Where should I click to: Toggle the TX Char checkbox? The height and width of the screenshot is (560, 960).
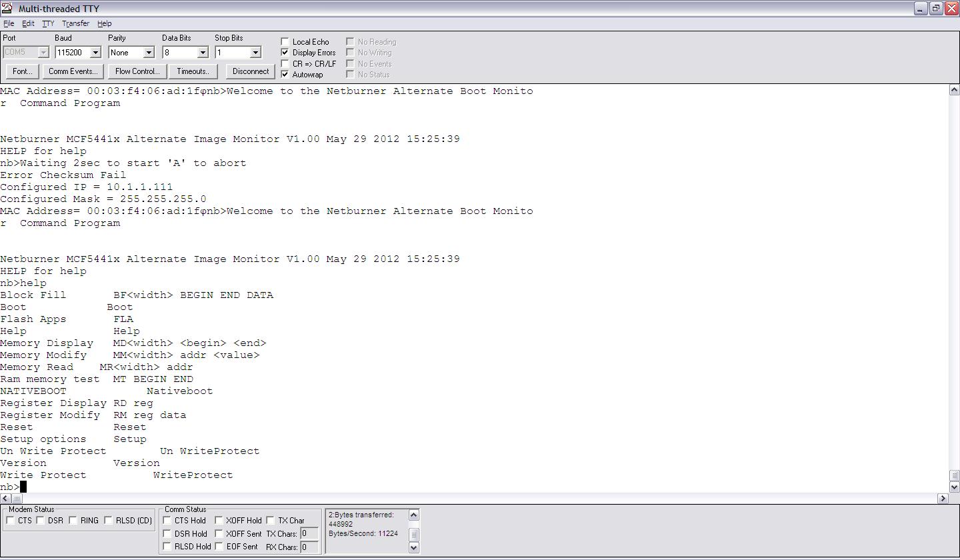(x=271, y=521)
